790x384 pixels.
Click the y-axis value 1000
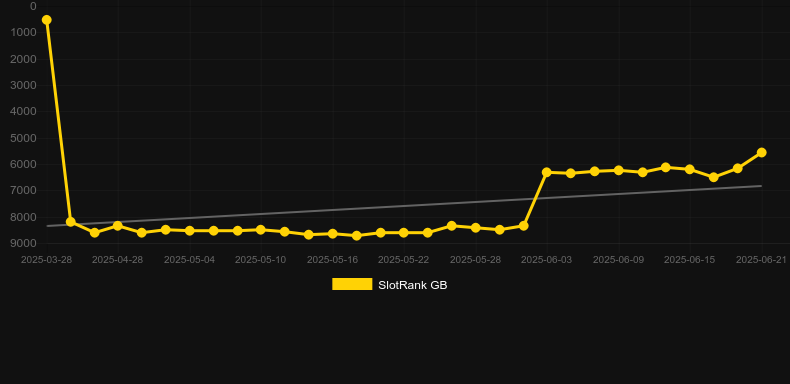24,33
